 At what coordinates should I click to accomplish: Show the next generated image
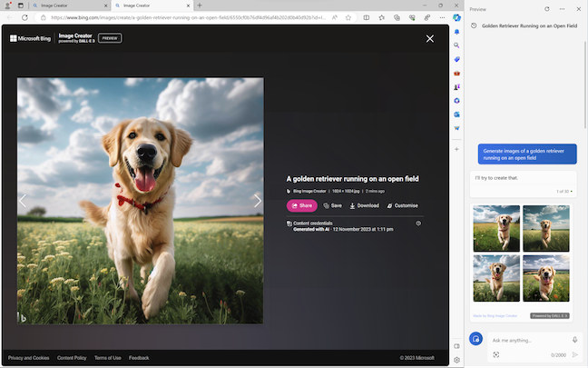coord(258,201)
